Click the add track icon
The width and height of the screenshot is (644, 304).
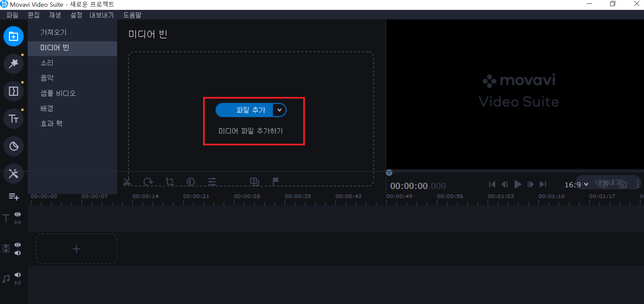click(x=14, y=197)
